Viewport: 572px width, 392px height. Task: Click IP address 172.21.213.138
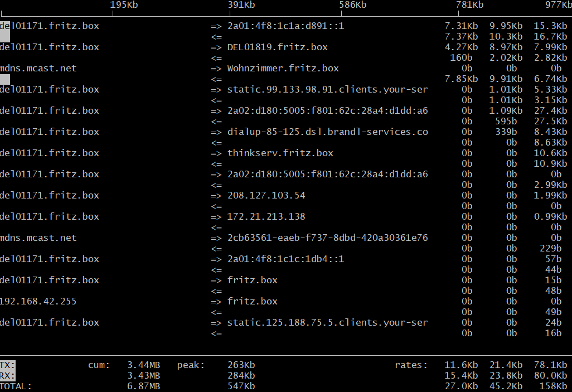(266, 217)
